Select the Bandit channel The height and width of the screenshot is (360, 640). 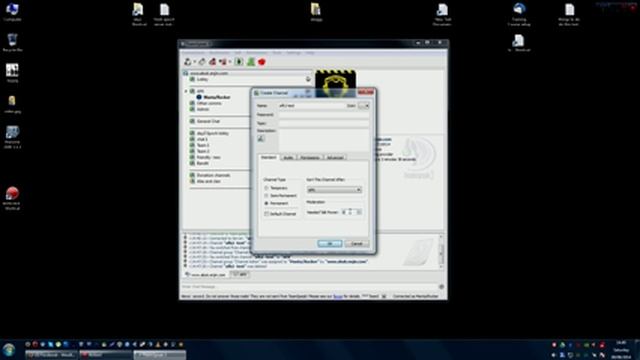coord(202,163)
